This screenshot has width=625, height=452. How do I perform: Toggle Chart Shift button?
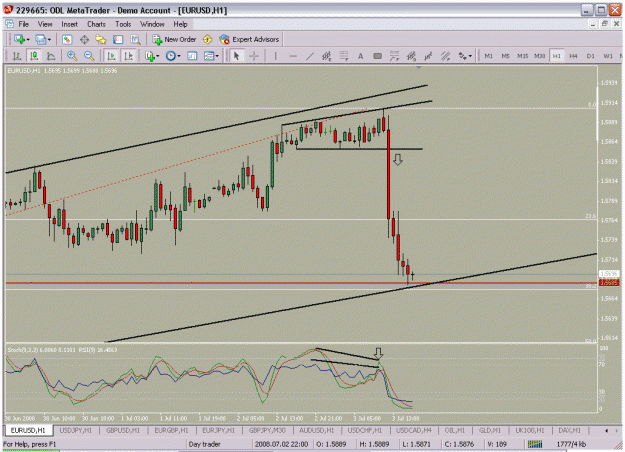[x=128, y=56]
